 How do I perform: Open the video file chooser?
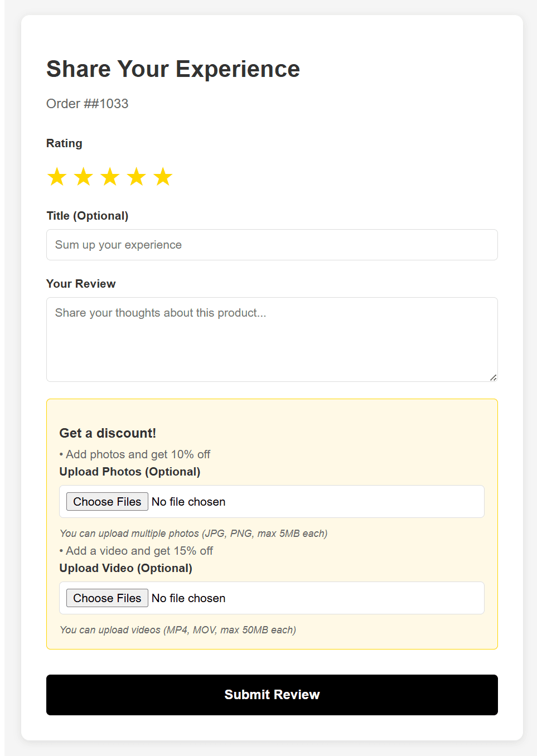[107, 598]
